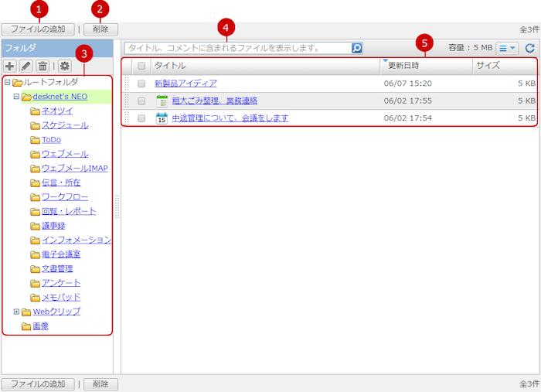Check the box for 新製品アイディア
Screen dimensions: 541x392
(x=141, y=84)
